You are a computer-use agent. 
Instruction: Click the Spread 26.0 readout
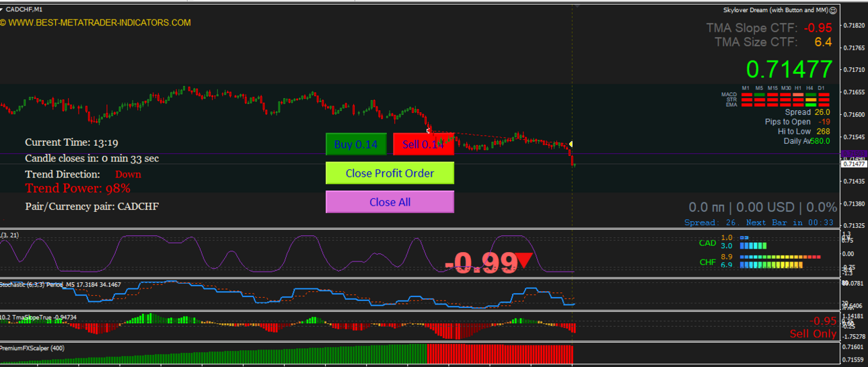[807, 112]
